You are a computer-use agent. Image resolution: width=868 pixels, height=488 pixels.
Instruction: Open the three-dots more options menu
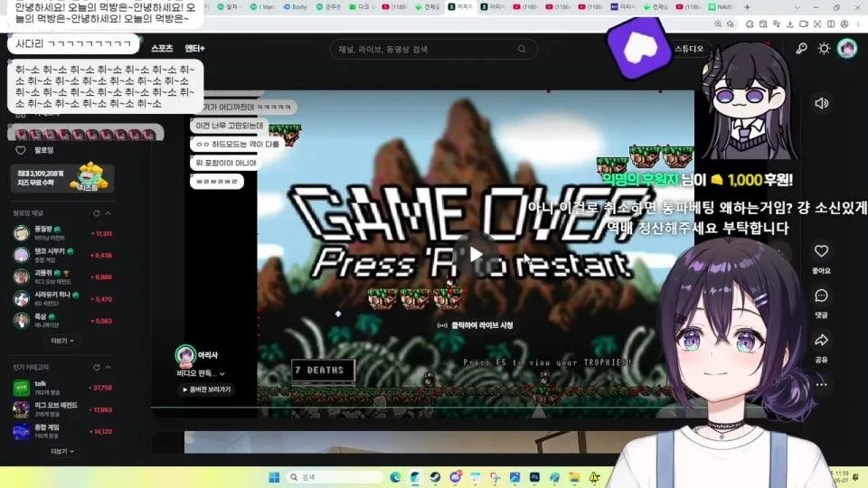click(821, 385)
